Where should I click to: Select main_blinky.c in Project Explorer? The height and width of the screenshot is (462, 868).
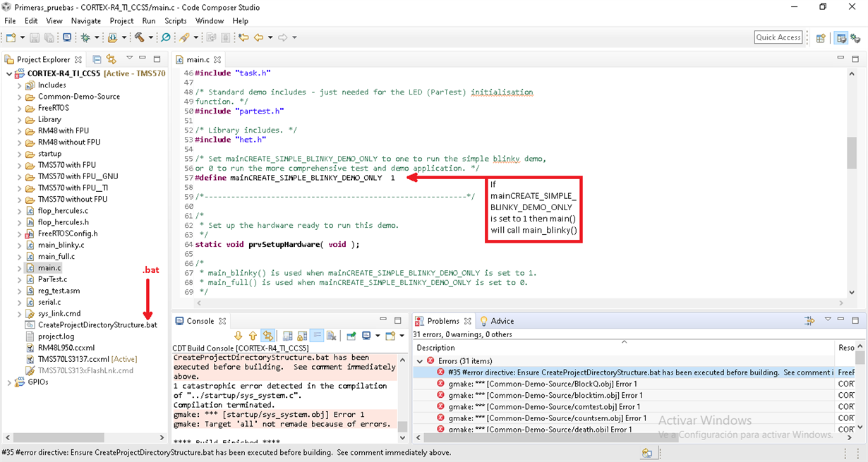click(61, 245)
